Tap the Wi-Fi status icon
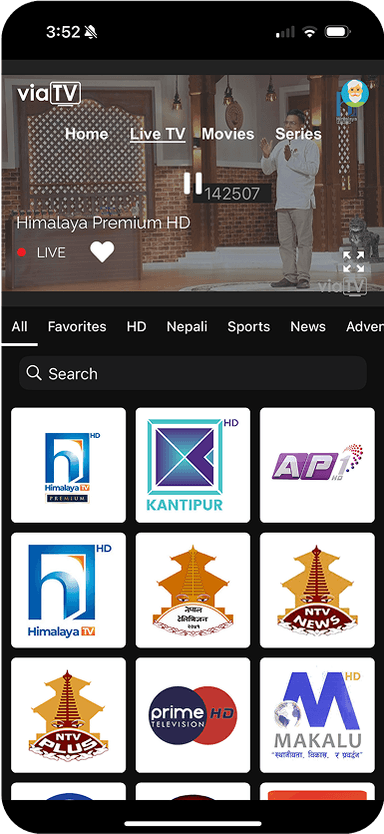 pos(310,32)
